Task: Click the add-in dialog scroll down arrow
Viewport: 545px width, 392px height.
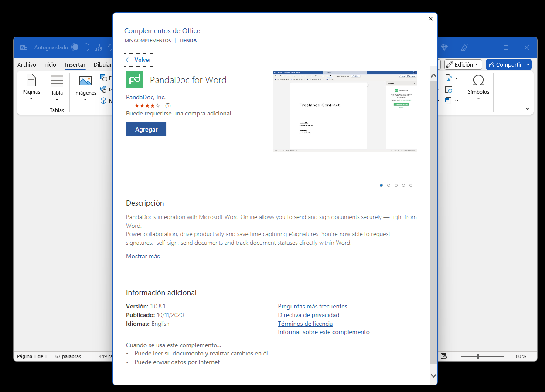Action: [433, 375]
